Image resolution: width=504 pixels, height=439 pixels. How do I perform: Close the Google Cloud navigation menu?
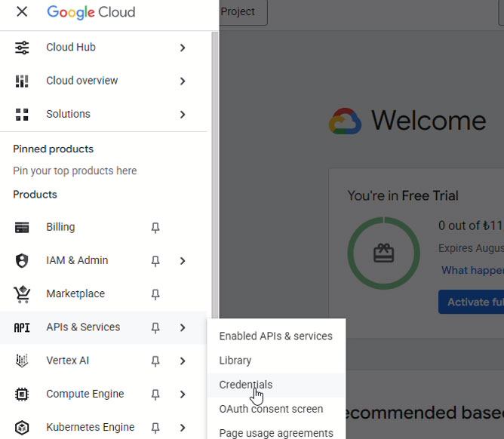coord(22,12)
